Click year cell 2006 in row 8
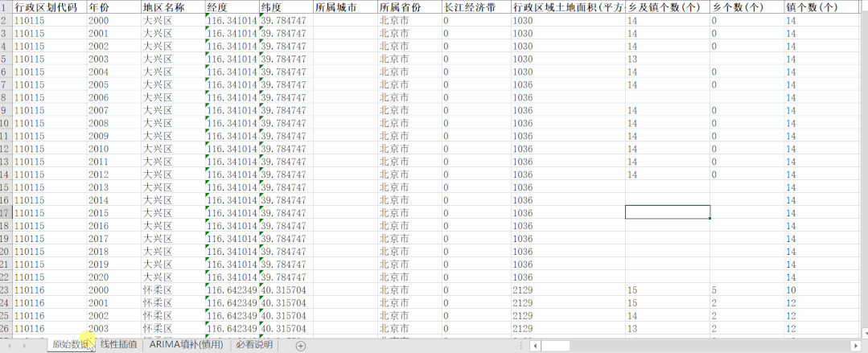The width and height of the screenshot is (868, 353). coord(113,97)
